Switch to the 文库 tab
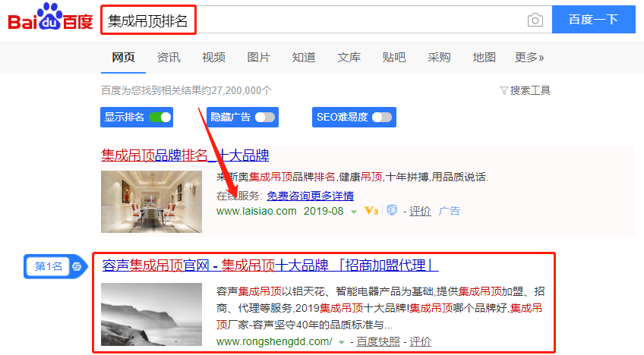Image resolution: width=644 pixels, height=355 pixels. coord(349,58)
